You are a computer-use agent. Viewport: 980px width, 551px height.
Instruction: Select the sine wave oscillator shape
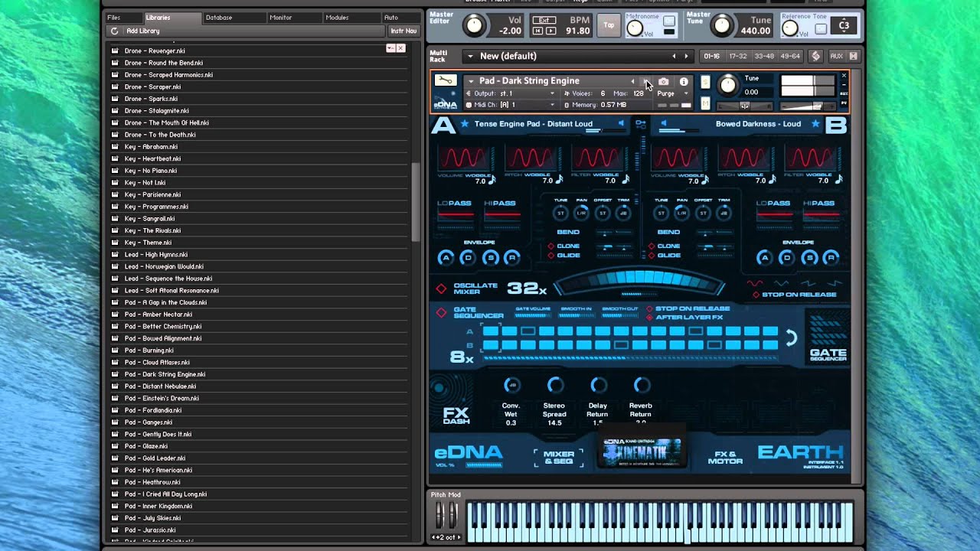tap(756, 283)
